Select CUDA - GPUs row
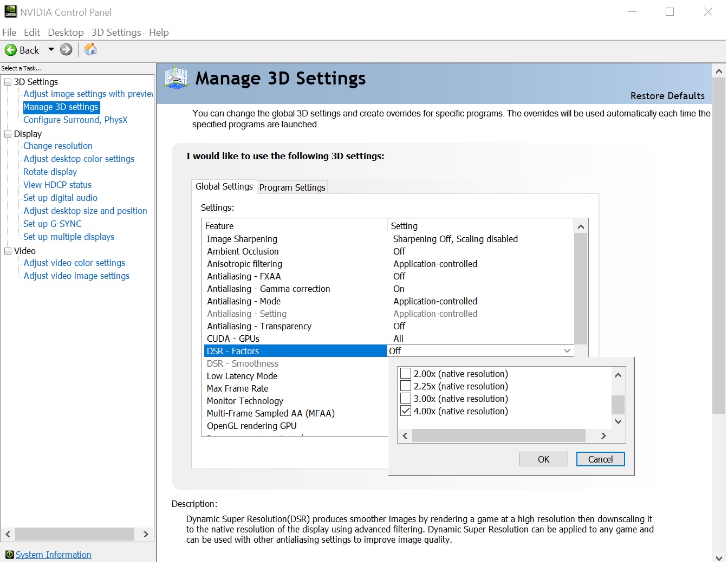Image resolution: width=728 pixels, height=566 pixels. (388, 339)
